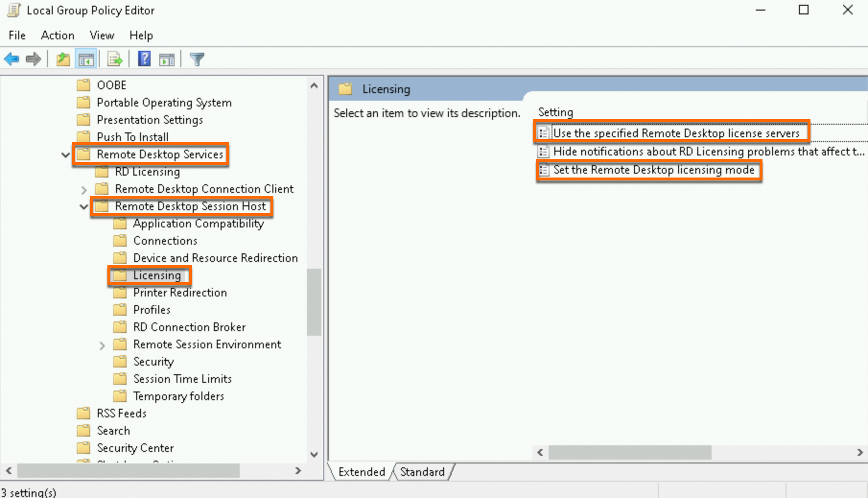Go up one level via folder icon
Image resolution: width=868 pixels, height=498 pixels.
(63, 59)
